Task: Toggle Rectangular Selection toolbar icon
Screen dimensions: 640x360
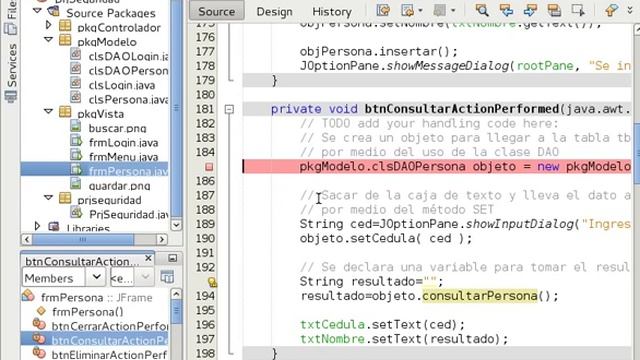Action: pos(578,11)
